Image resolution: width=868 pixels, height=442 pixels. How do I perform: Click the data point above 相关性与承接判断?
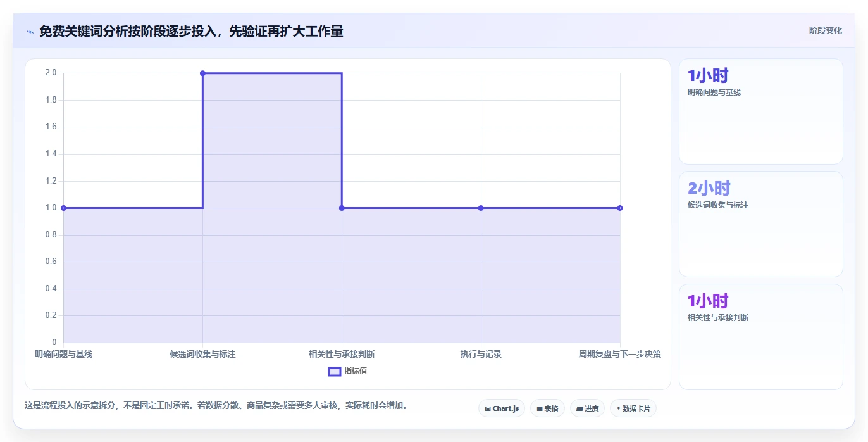[342, 208]
